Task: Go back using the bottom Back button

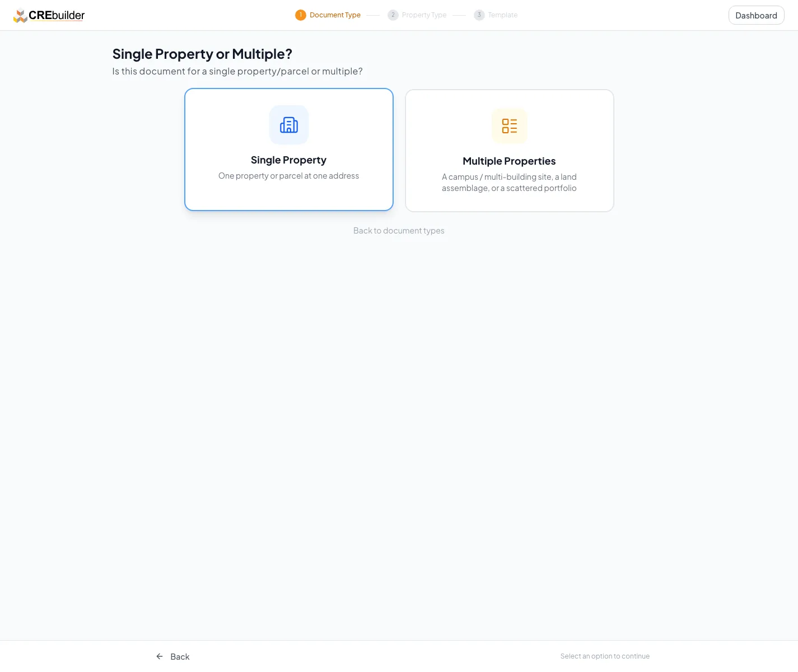Action: click(173, 656)
